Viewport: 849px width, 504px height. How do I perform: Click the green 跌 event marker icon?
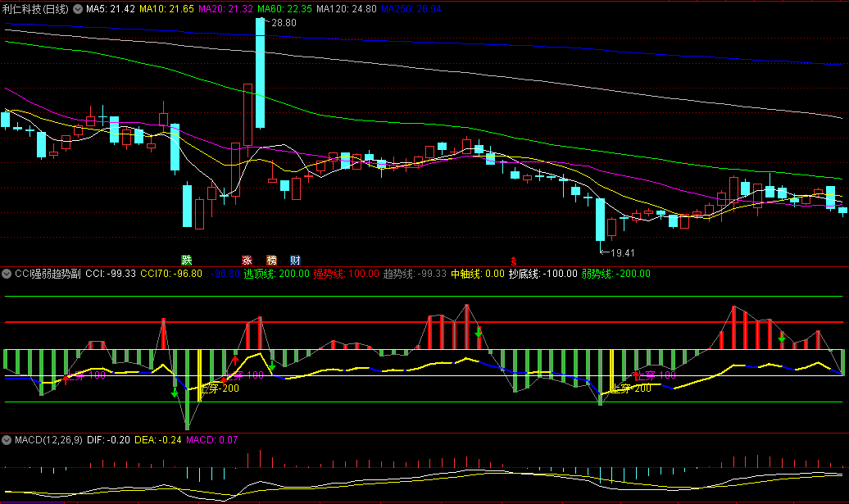click(187, 261)
